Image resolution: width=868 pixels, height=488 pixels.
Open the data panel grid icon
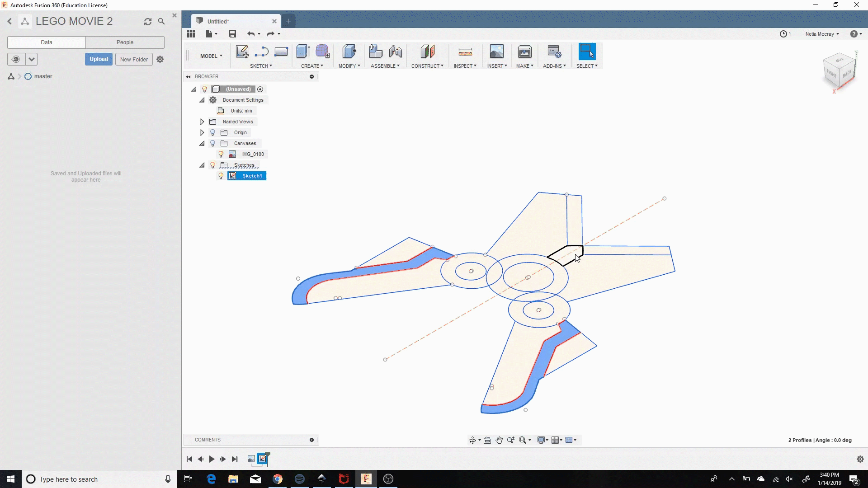point(191,34)
